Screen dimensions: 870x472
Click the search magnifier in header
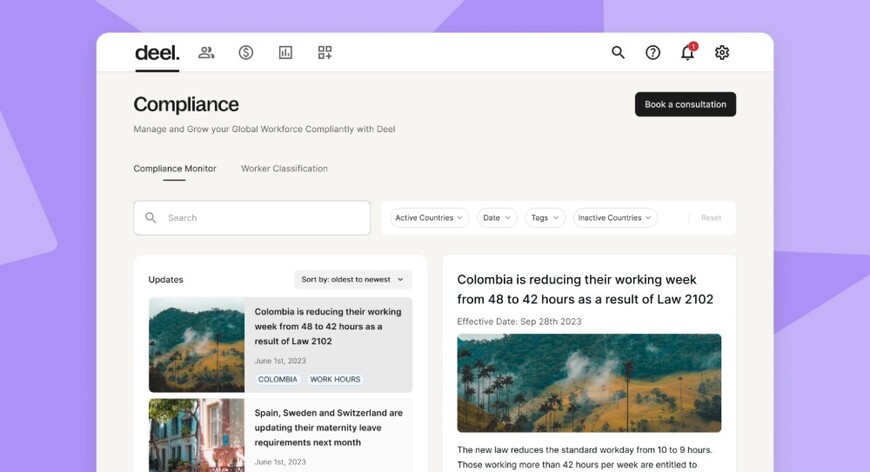[618, 53]
